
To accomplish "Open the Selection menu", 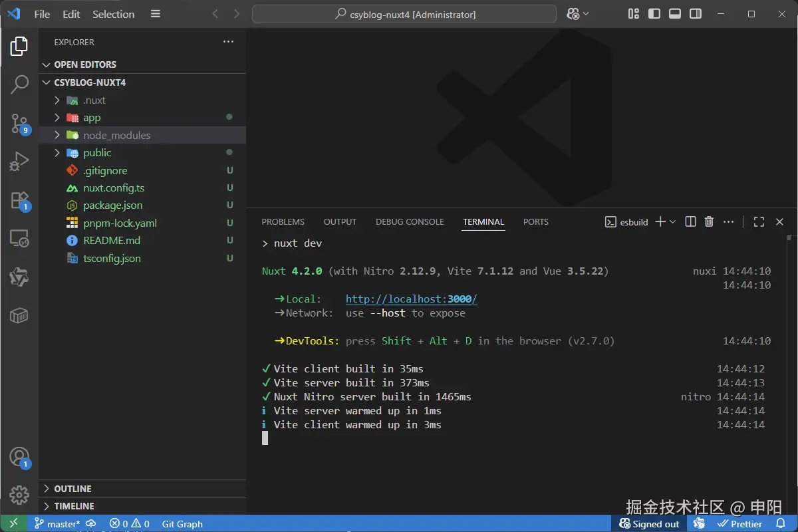I will point(113,14).
